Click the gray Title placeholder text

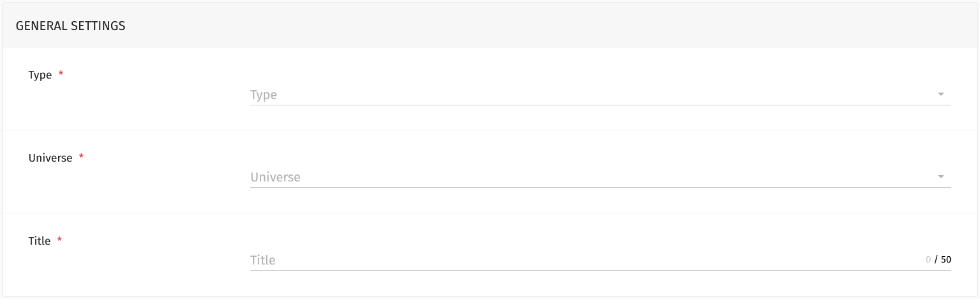click(263, 260)
